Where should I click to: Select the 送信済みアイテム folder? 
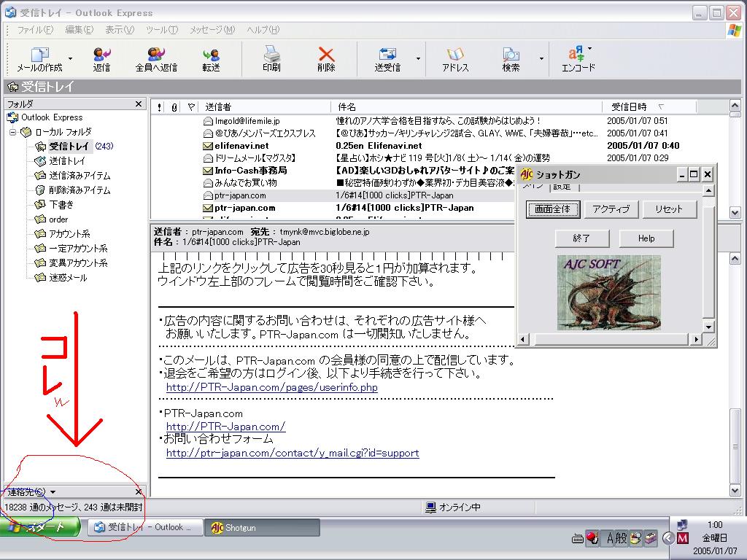point(73,175)
